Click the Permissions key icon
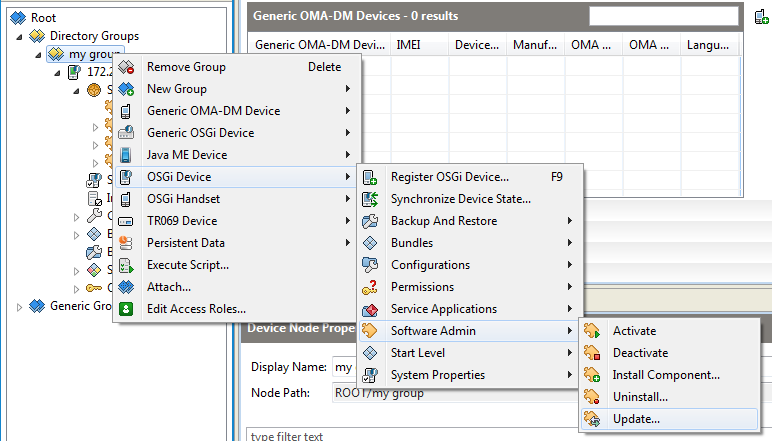Screen dimensions: 772x441 pos(370,287)
